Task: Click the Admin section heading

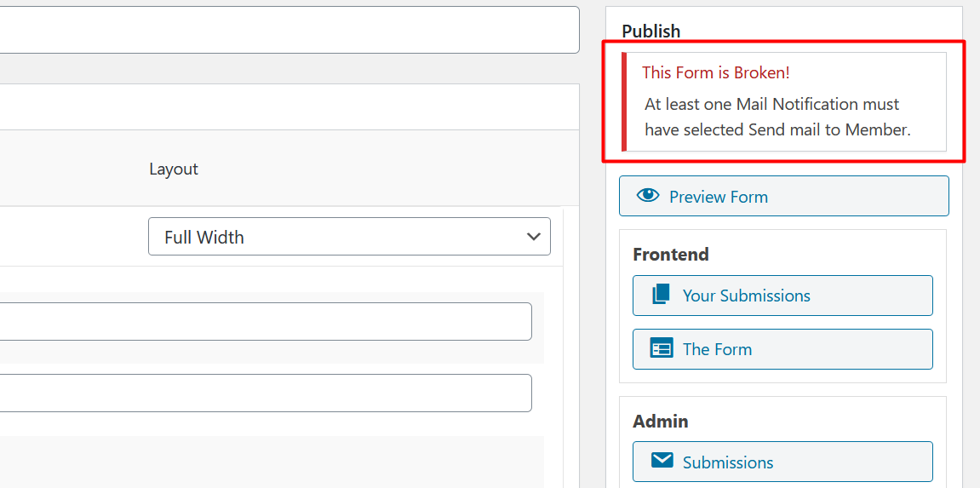Action: [x=661, y=421]
